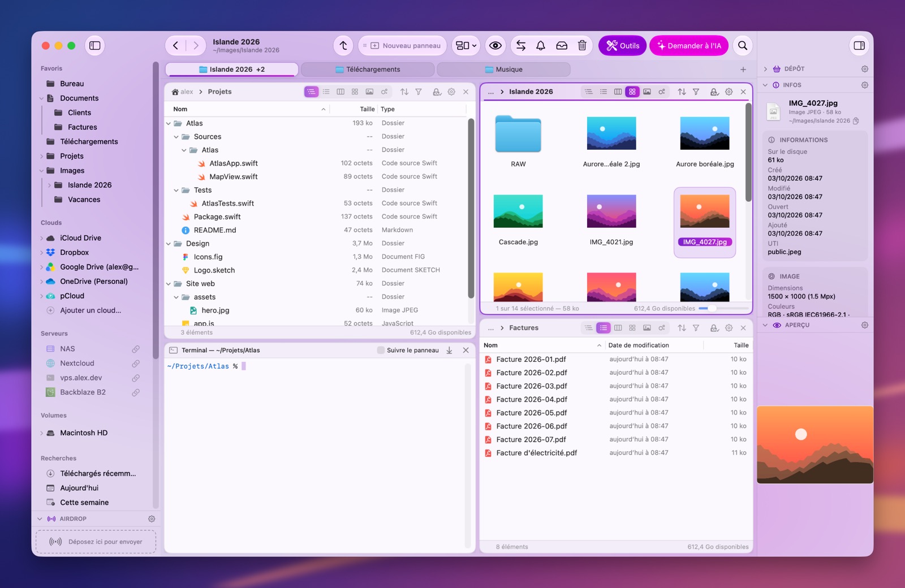Screen dimensions: 905x588
Task: Click the sync panels swap-arrows icon
Action: pyautogui.click(x=521, y=46)
